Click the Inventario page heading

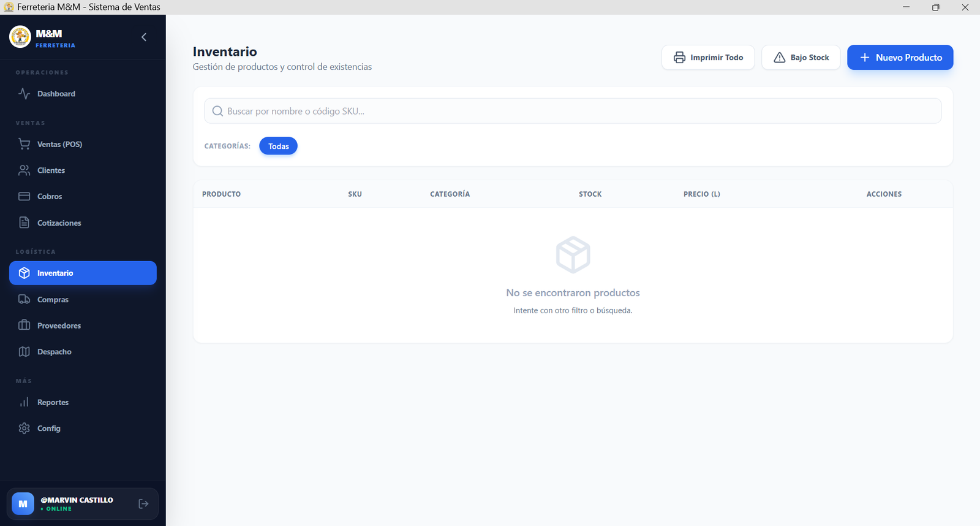[x=225, y=51]
